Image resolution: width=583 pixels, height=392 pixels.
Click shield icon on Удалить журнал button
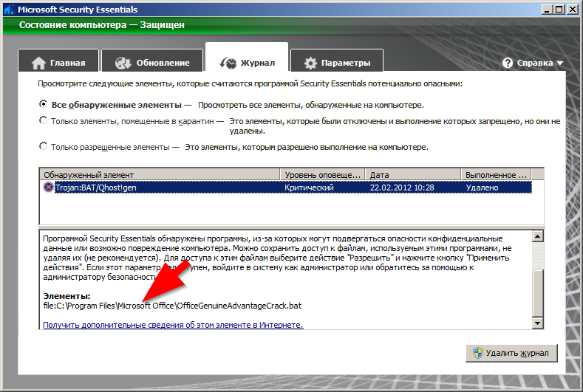478,353
